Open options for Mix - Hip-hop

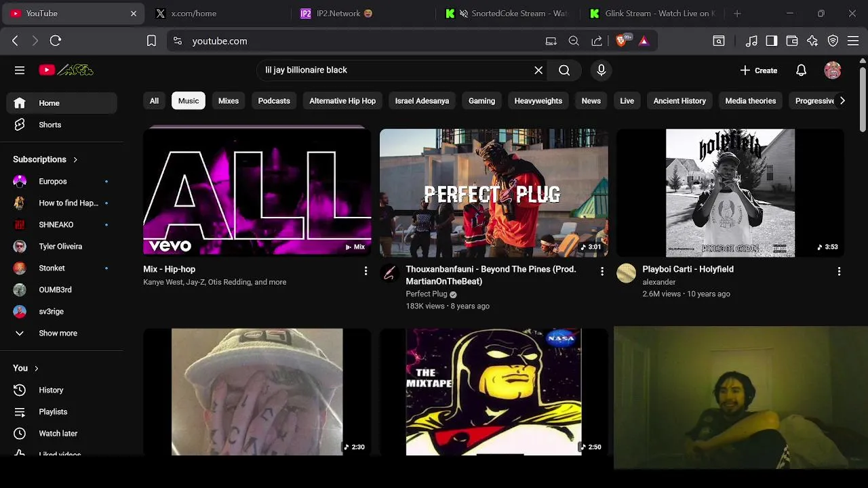(x=366, y=271)
